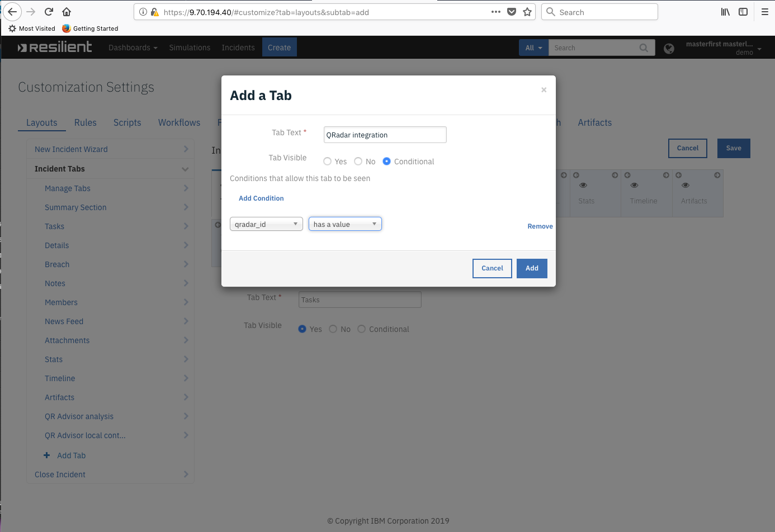Move Artifacts tab left arrow
This screenshot has width=775, height=532.
pyautogui.click(x=679, y=175)
